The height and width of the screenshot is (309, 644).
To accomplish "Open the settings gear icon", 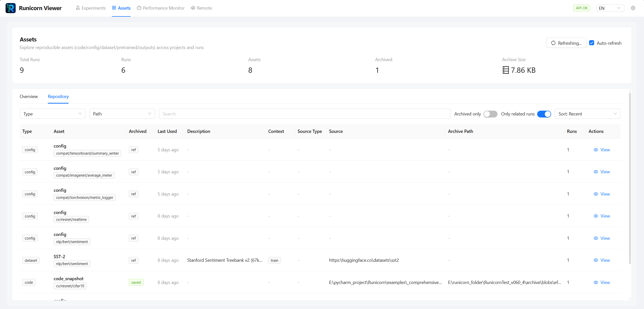I will [x=633, y=8].
